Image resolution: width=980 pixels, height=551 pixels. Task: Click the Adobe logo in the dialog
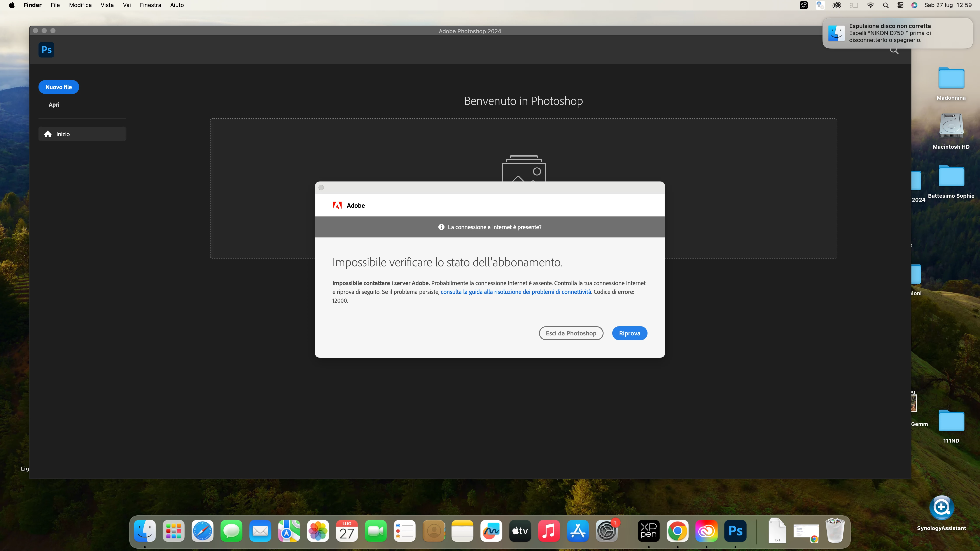click(x=337, y=205)
